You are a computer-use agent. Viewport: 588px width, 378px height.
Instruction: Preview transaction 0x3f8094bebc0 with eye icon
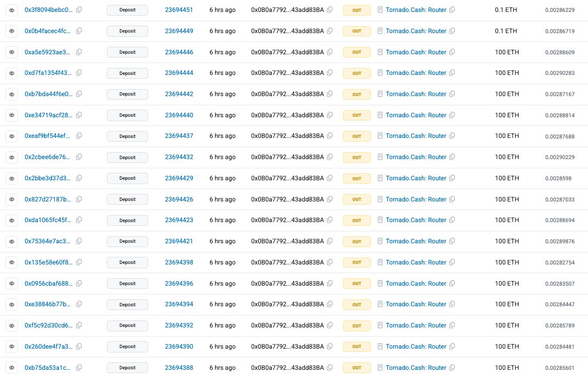pyautogui.click(x=11, y=10)
